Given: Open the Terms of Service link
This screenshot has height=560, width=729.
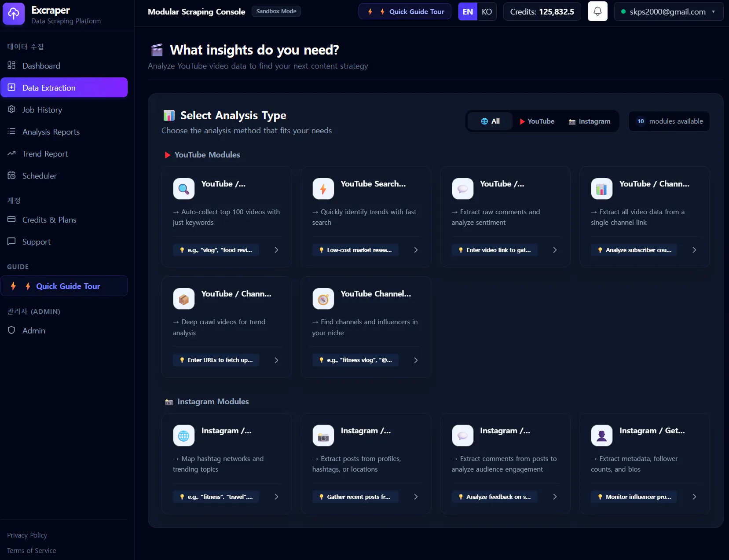Looking at the screenshot, I should (x=32, y=550).
